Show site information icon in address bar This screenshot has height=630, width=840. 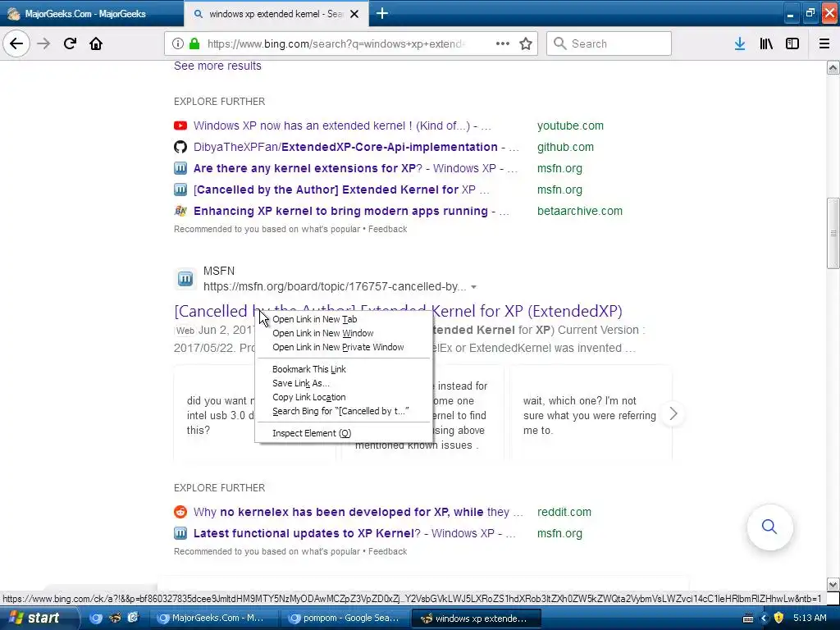click(178, 43)
